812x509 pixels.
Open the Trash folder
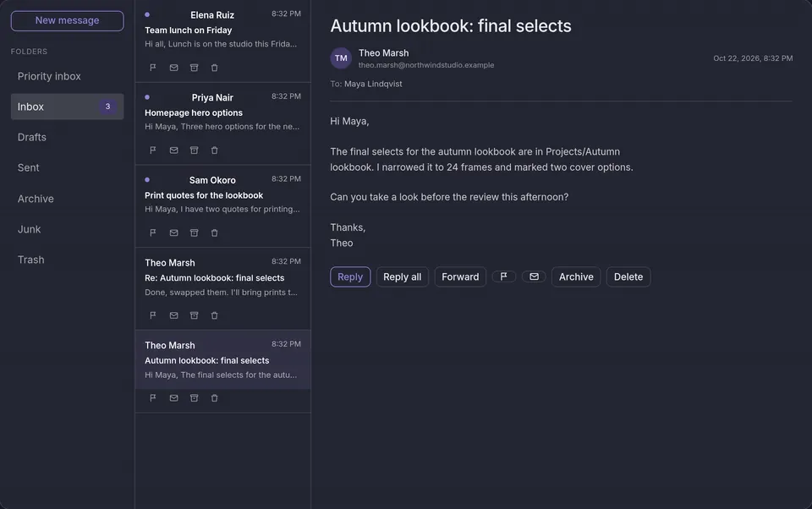(68, 260)
